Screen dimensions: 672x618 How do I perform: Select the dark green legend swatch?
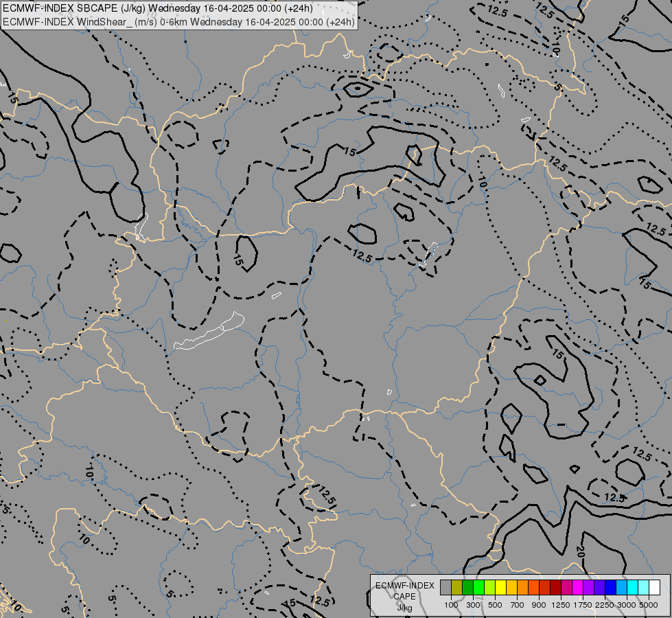pos(467,587)
